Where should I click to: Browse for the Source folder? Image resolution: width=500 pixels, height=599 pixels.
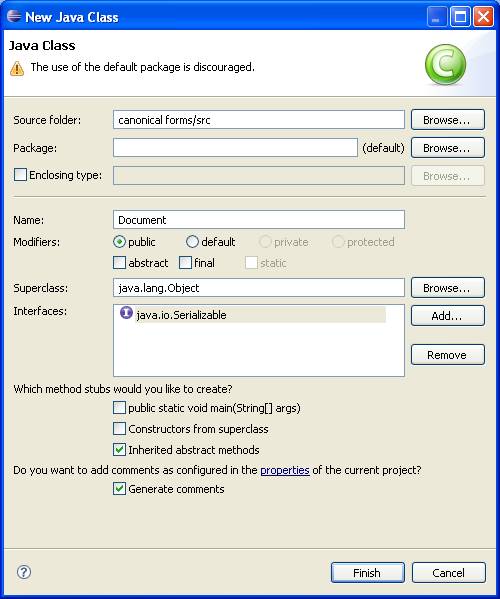[448, 120]
